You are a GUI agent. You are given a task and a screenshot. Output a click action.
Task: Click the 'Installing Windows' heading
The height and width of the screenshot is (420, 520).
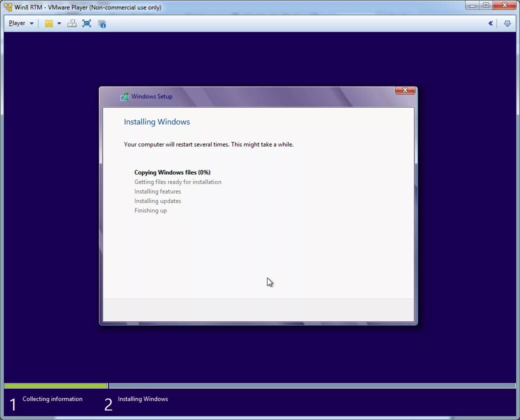[157, 122]
